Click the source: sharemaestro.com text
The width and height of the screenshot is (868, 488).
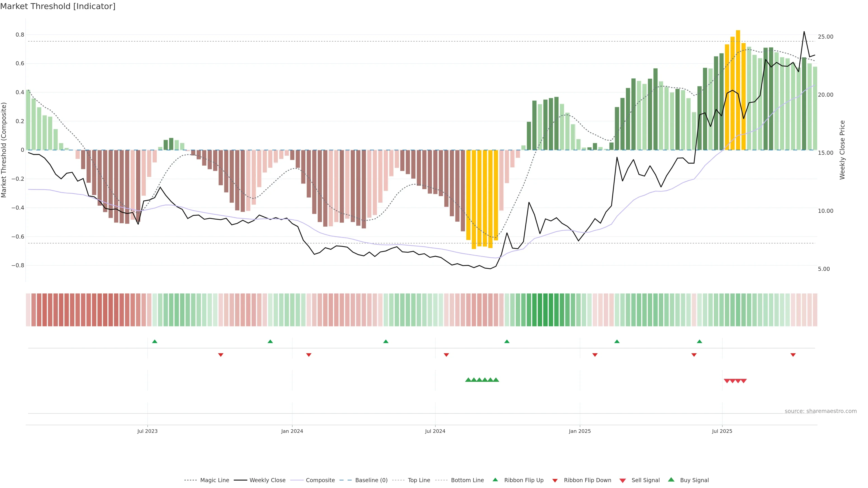coord(821,411)
